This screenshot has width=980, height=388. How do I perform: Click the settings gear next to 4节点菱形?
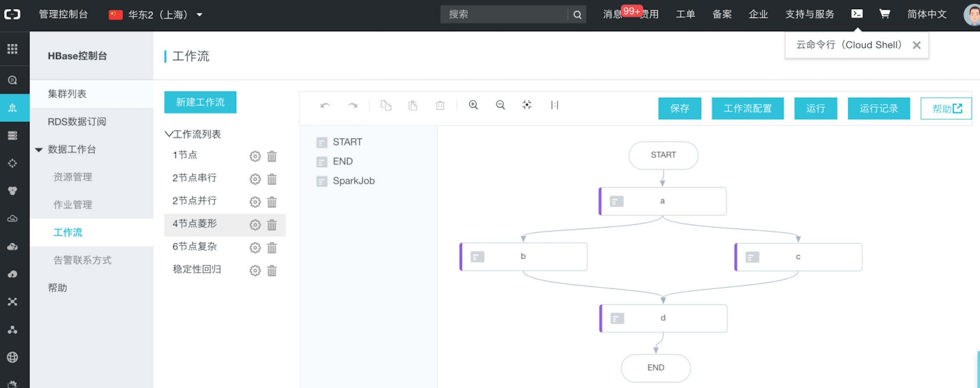click(x=255, y=225)
